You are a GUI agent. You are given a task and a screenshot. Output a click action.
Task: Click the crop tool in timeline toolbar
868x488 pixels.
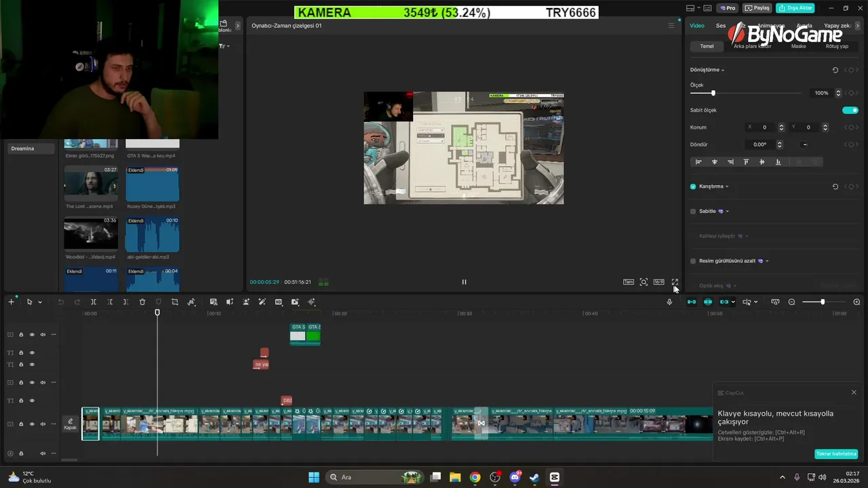175,302
